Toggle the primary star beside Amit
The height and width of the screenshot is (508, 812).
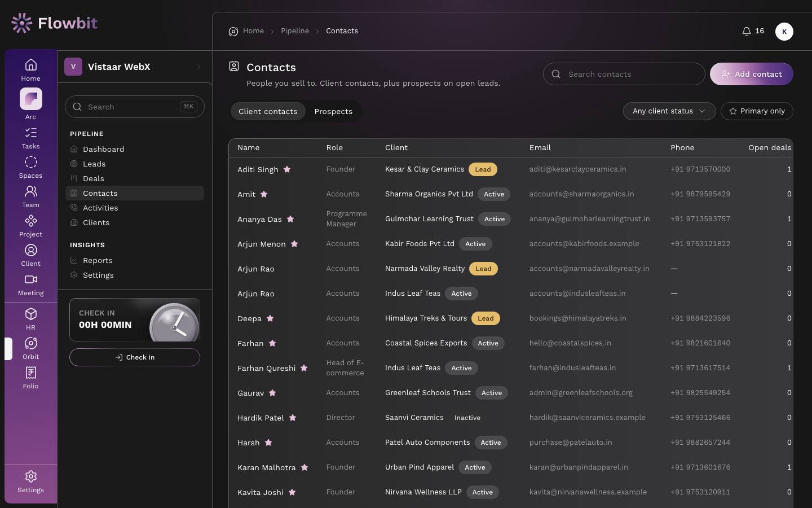click(264, 194)
